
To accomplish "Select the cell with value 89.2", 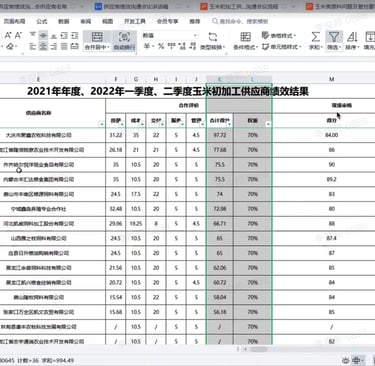I will [x=331, y=179].
